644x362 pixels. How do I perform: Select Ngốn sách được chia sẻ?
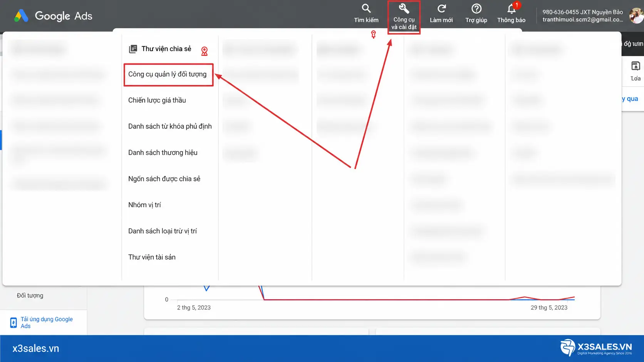164,178
